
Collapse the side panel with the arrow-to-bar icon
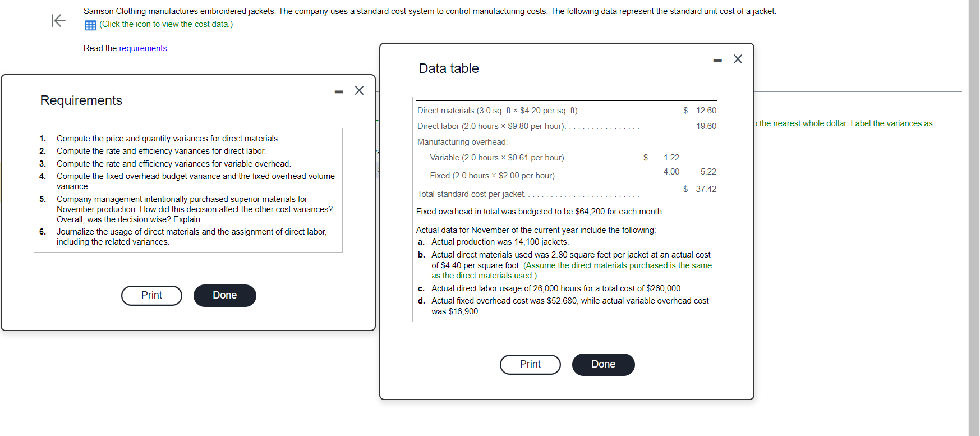pyautogui.click(x=58, y=21)
